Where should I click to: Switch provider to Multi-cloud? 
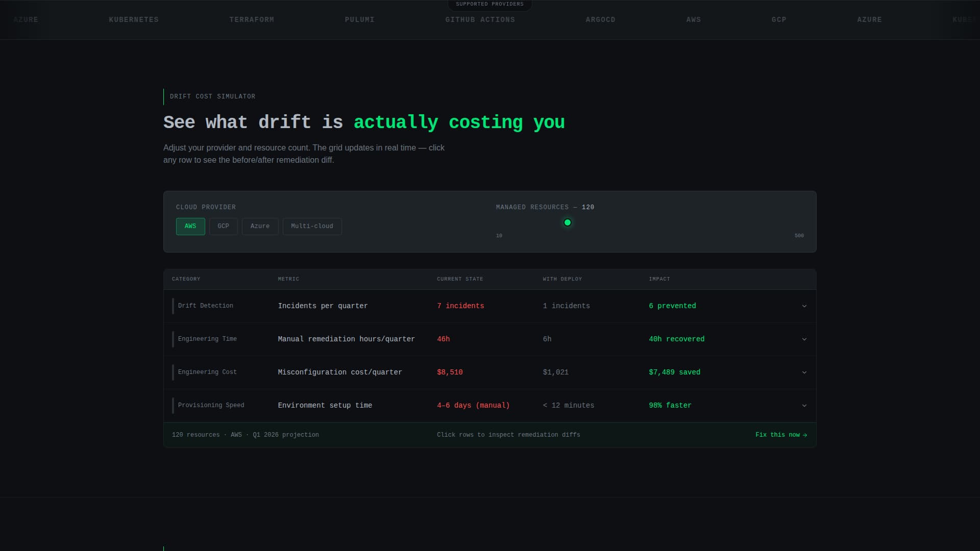tap(312, 227)
